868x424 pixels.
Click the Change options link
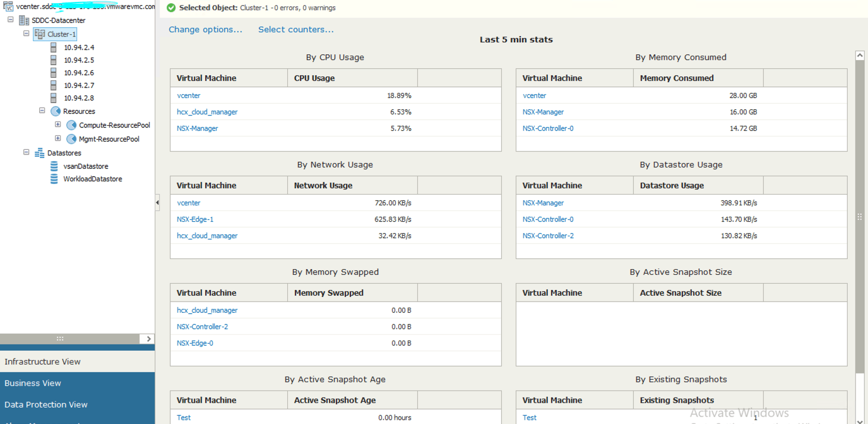(x=205, y=29)
